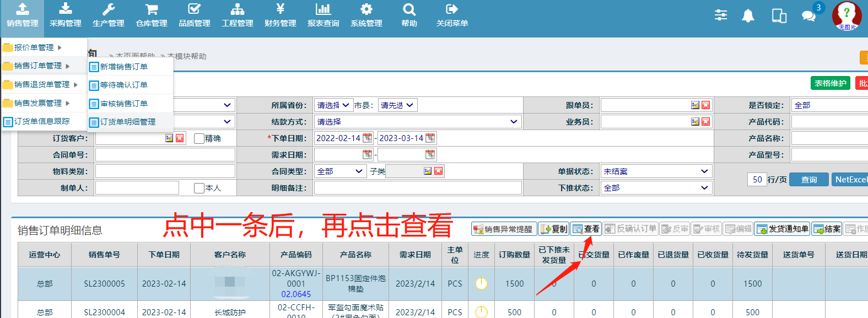Screen dimensions: 868x318
Task: Click the 合同单号 input field
Action: [165, 155]
